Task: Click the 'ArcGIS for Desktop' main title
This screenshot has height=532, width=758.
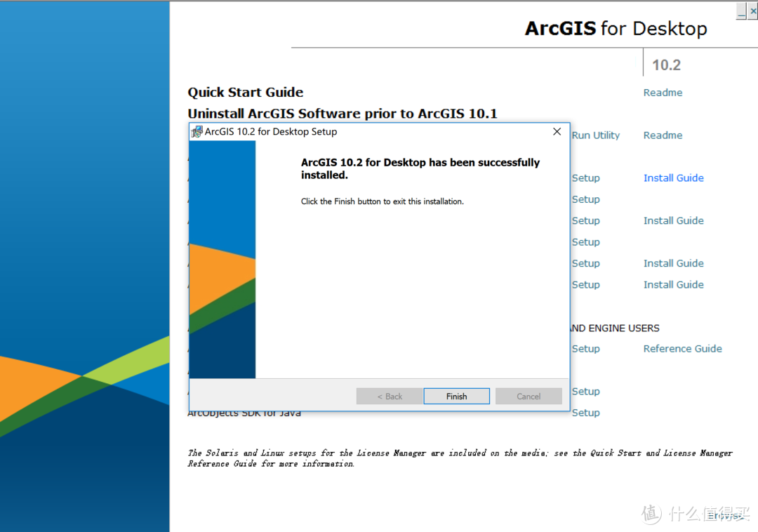Action: click(x=616, y=29)
